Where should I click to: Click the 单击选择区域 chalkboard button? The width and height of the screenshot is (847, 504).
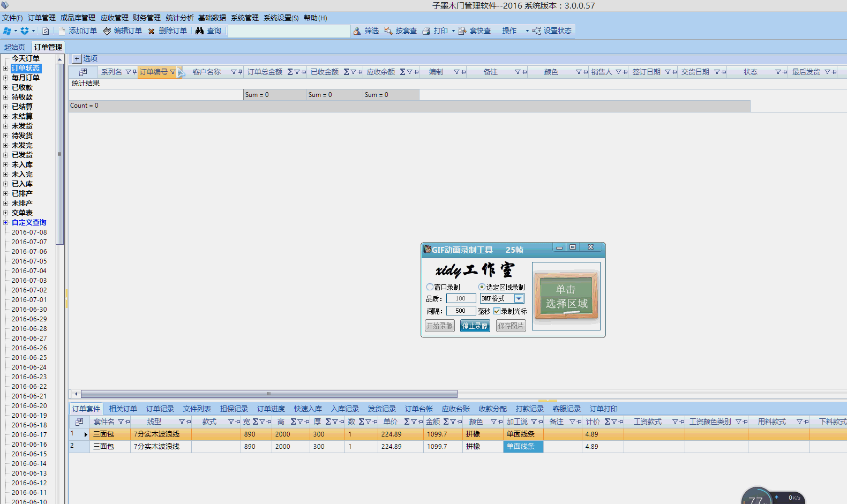tap(566, 296)
